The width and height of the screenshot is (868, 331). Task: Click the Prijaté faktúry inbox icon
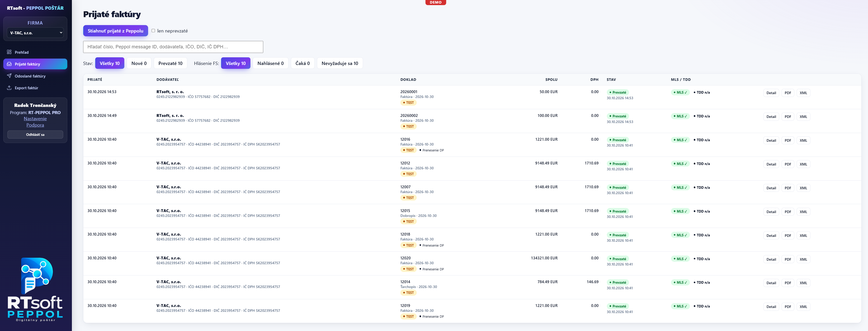point(9,64)
